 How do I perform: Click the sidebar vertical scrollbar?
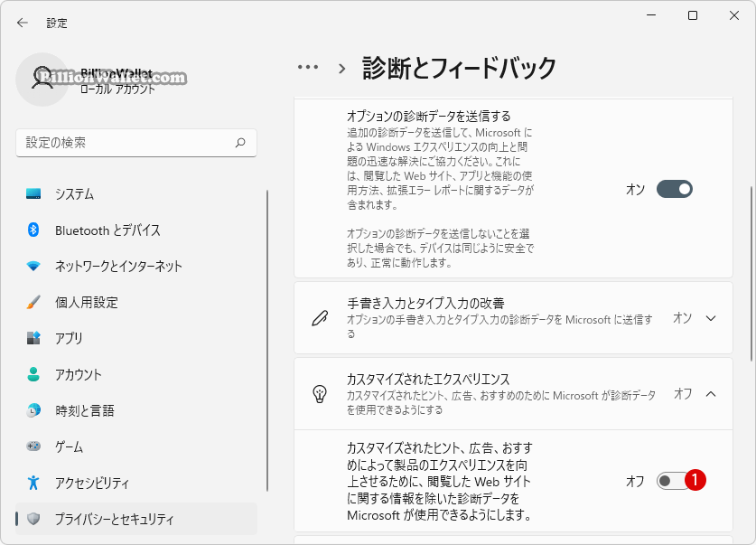[x=267, y=341]
